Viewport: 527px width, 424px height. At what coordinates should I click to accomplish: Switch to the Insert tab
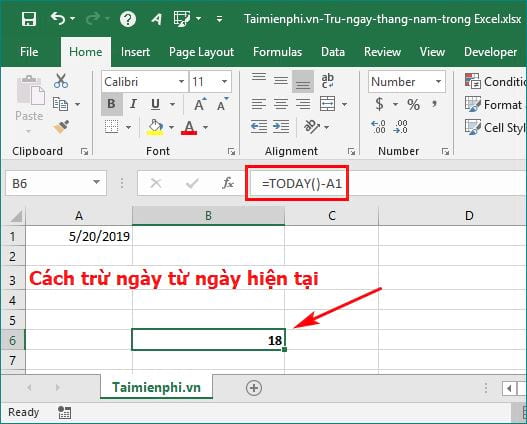135,52
